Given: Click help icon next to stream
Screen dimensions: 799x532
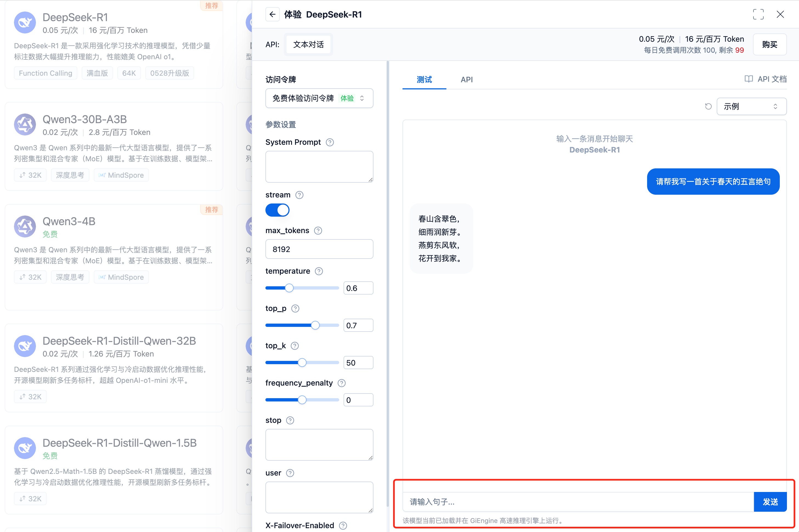Looking at the screenshot, I should tap(299, 195).
